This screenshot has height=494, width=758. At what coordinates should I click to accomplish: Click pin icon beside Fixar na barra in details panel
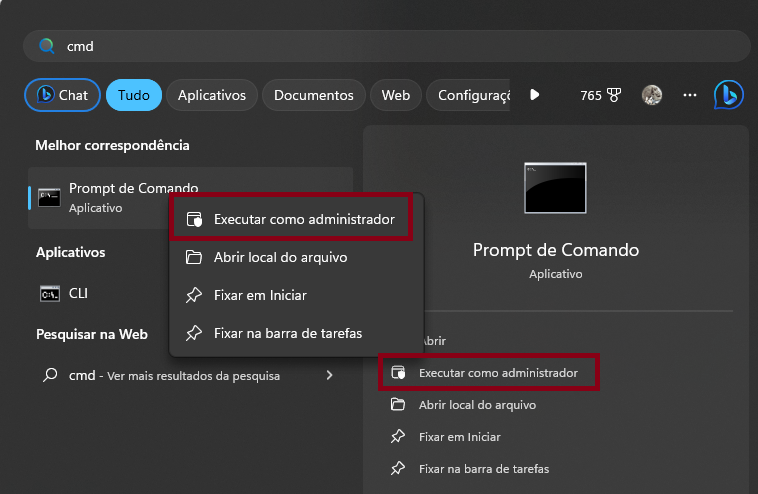(x=398, y=468)
